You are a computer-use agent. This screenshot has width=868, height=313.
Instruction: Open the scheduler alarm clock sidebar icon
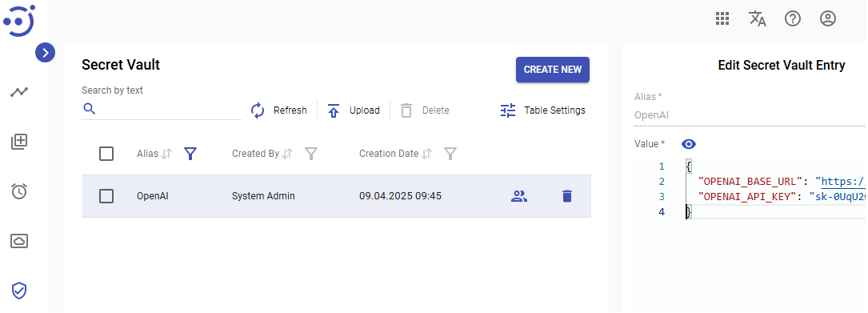[19, 191]
